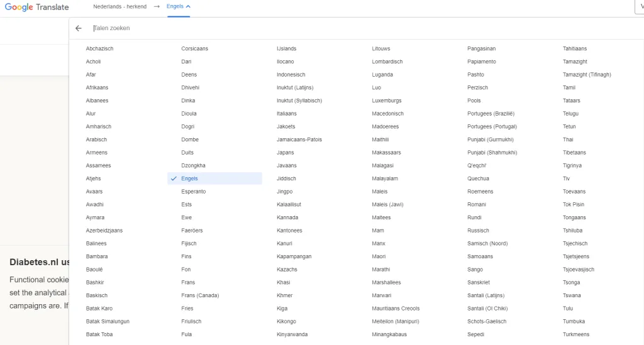Screen dimensions: 644x345
Task: Open the Nederlands - herkend source language selector
Action: tap(119, 6)
